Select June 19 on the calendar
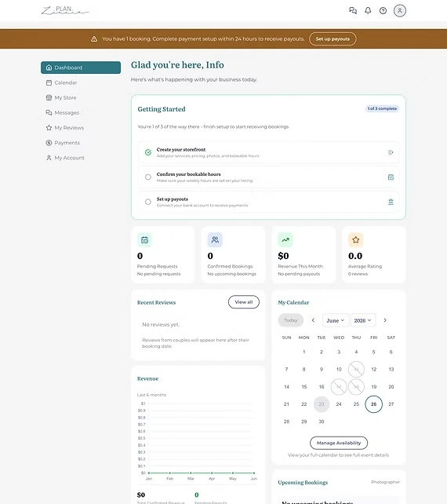This screenshot has width=447, height=504. 374,387
